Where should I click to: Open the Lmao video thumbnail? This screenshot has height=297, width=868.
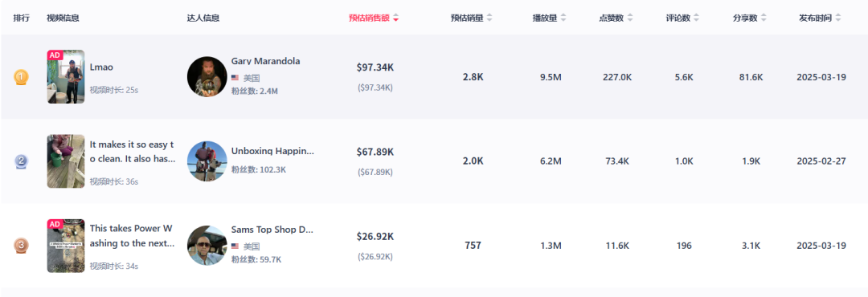(x=66, y=77)
